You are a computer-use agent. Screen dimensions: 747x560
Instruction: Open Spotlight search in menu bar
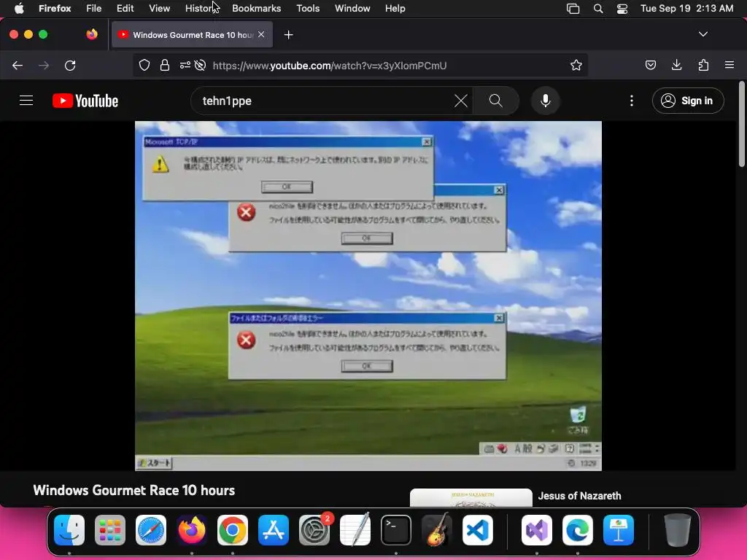tap(598, 8)
